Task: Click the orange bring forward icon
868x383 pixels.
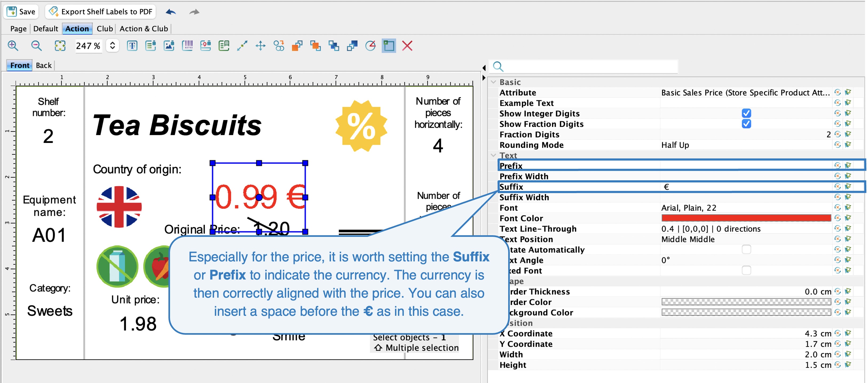Action: tap(316, 46)
